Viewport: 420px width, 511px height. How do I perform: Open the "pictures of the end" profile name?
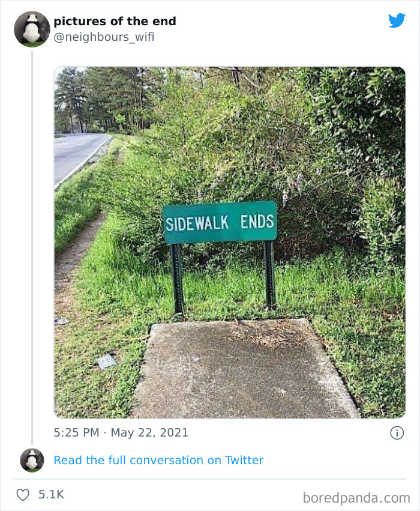point(115,22)
